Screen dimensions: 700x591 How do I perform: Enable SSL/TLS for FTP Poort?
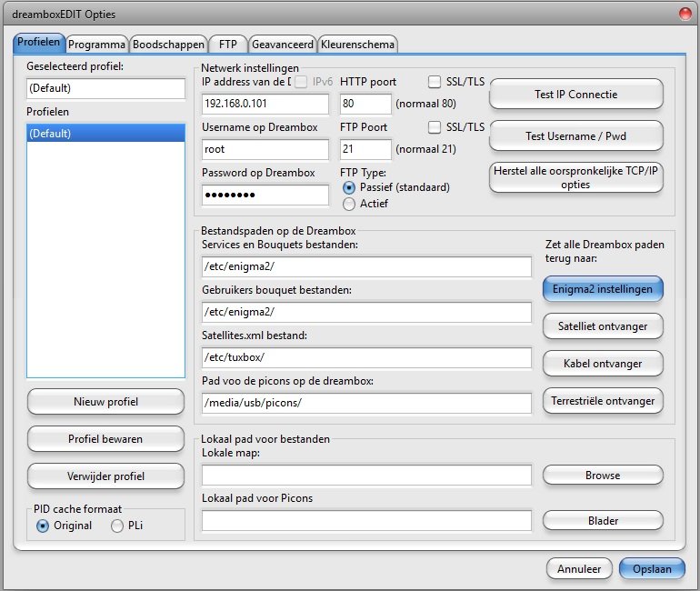[435, 127]
